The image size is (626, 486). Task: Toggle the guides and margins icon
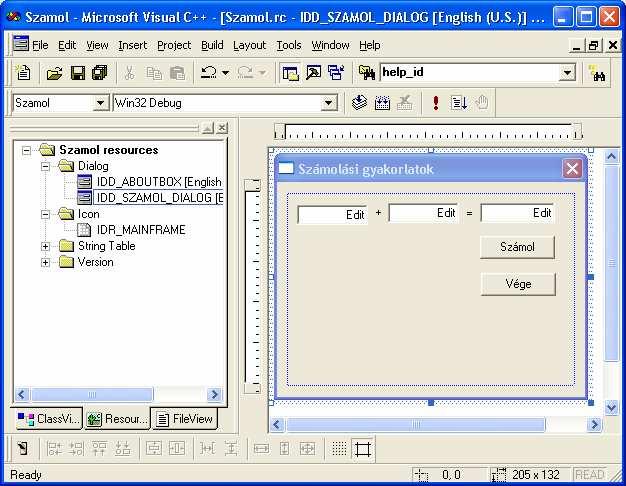tap(363, 449)
